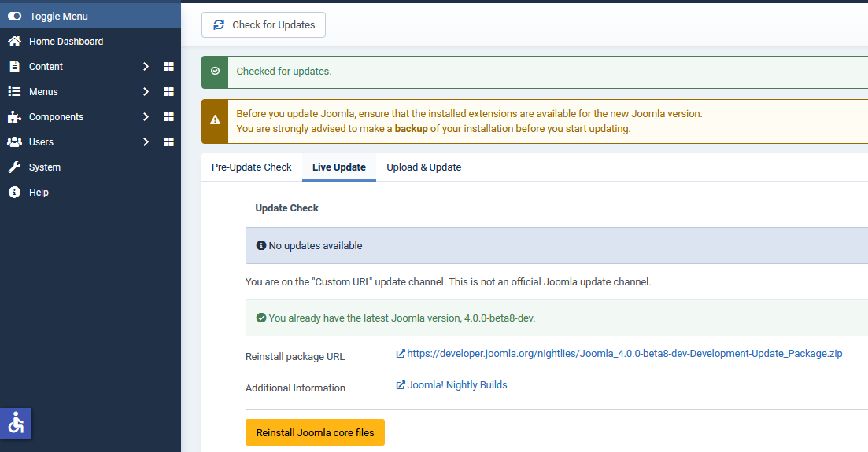Viewport: 868px width, 452px height.
Task: Click the Menus list icon
Action: (x=14, y=92)
